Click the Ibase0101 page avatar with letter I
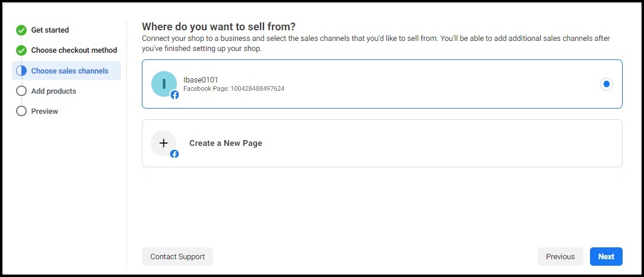Screen dimensions: 644x277 point(164,84)
